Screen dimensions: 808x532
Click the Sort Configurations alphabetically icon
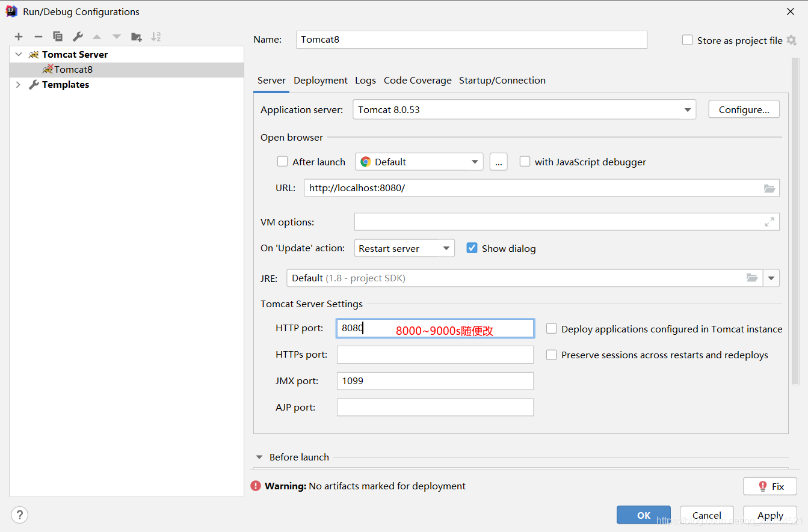[x=156, y=37]
